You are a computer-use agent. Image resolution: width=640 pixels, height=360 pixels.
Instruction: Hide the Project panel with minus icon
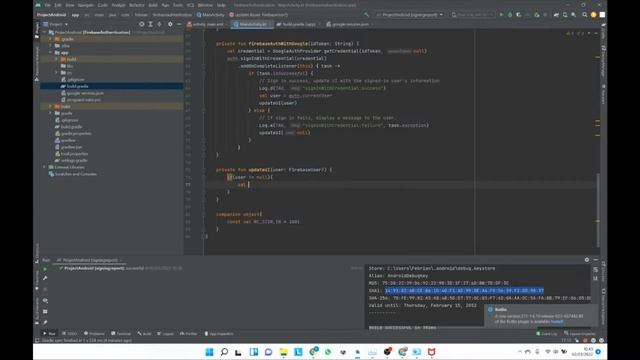(179, 24)
